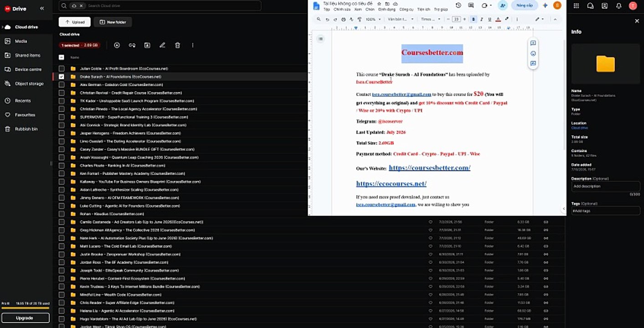Open the zoom 100% dropdown in Docs
This screenshot has height=328, width=644.
pyautogui.click(x=373, y=19)
